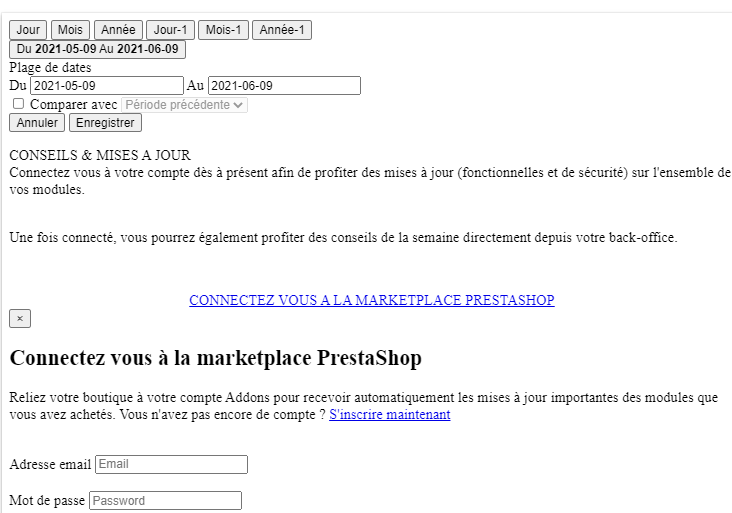Enable the Comparer avec checkbox
732x513 pixels.
coord(18,104)
